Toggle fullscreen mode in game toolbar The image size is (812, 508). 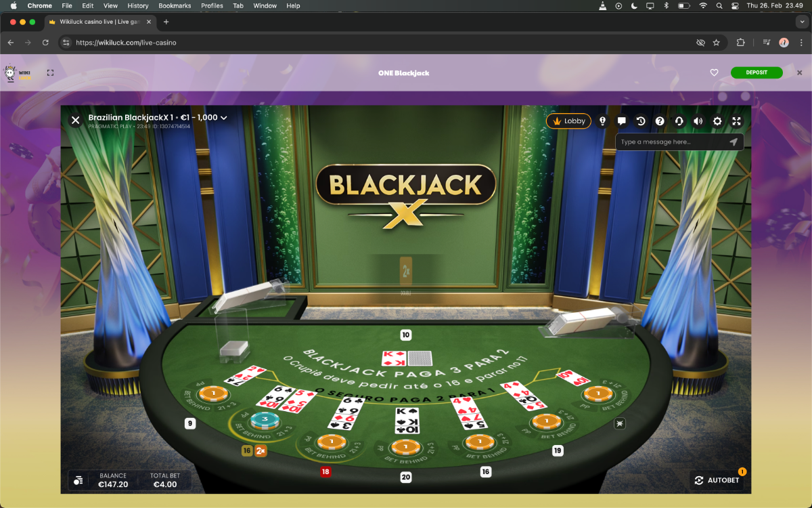736,121
